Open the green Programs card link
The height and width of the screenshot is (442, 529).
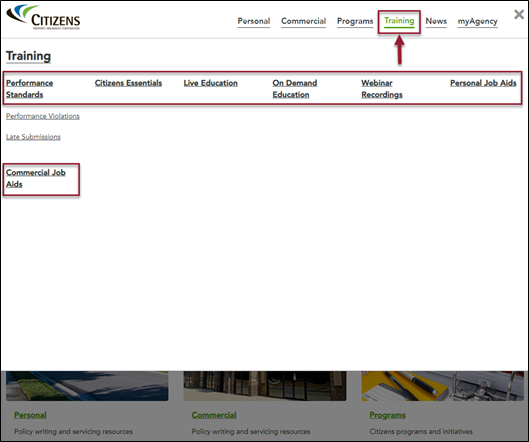pos(387,415)
